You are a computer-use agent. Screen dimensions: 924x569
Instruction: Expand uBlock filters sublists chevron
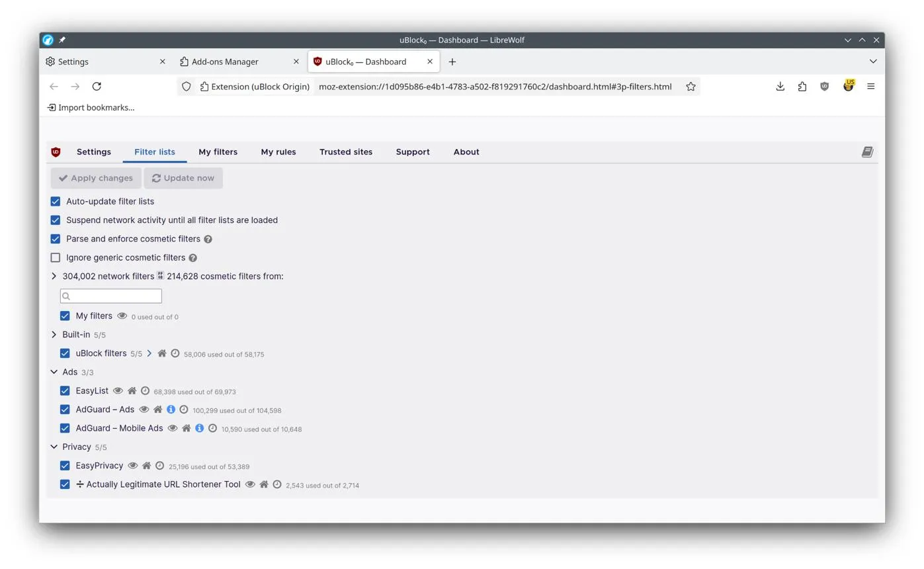(x=149, y=353)
